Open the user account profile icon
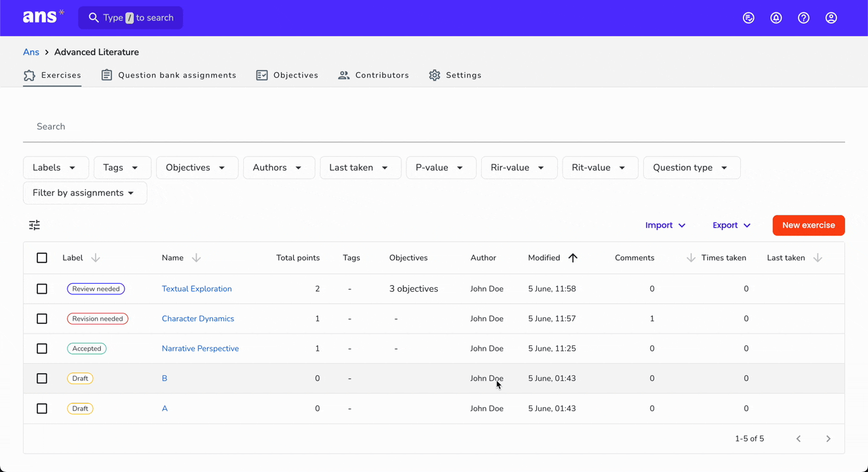This screenshot has height=472, width=868. tap(831, 18)
